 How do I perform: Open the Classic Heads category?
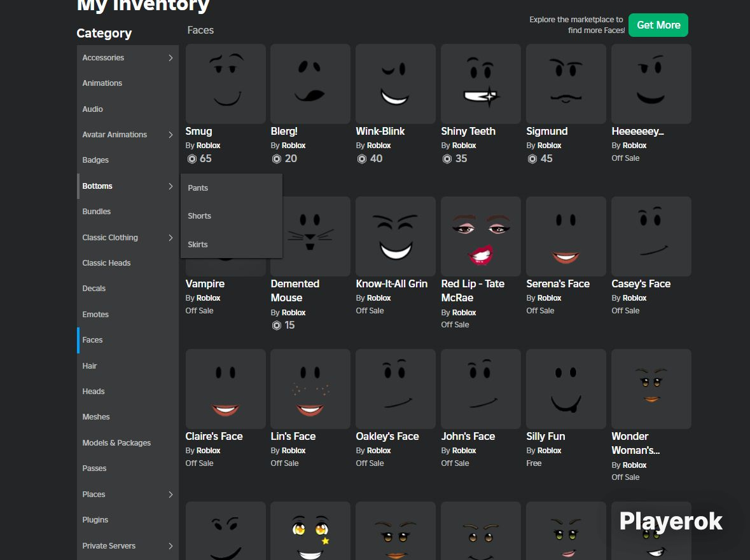tap(128, 263)
